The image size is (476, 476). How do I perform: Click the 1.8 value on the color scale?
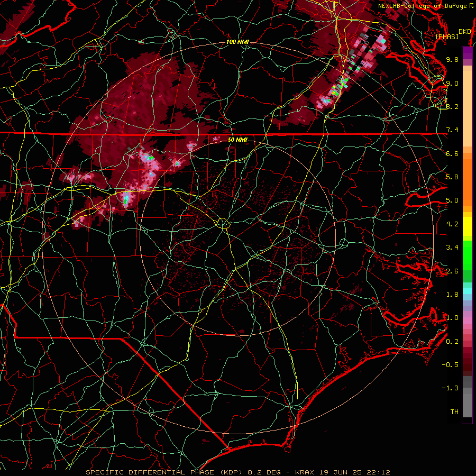(x=452, y=295)
